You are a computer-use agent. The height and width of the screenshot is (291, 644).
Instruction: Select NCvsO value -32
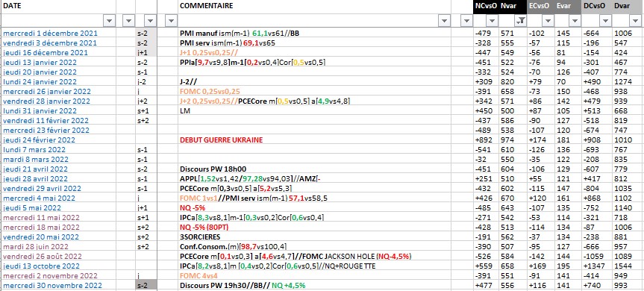[x=486, y=159]
